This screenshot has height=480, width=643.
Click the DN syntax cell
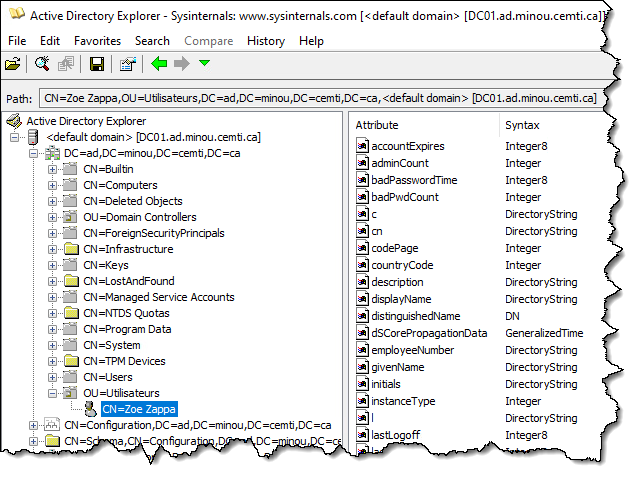click(x=513, y=316)
